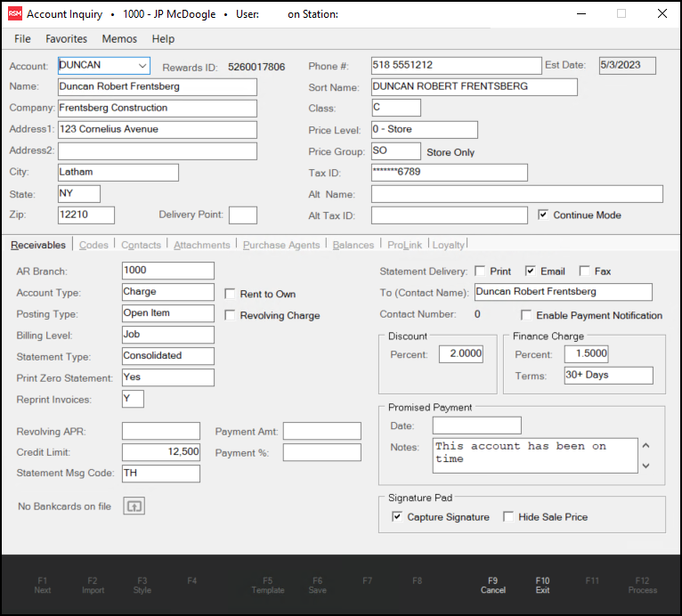The width and height of the screenshot is (682, 616).
Task: Enable the Hide Sale Price checkbox
Action: (x=508, y=517)
